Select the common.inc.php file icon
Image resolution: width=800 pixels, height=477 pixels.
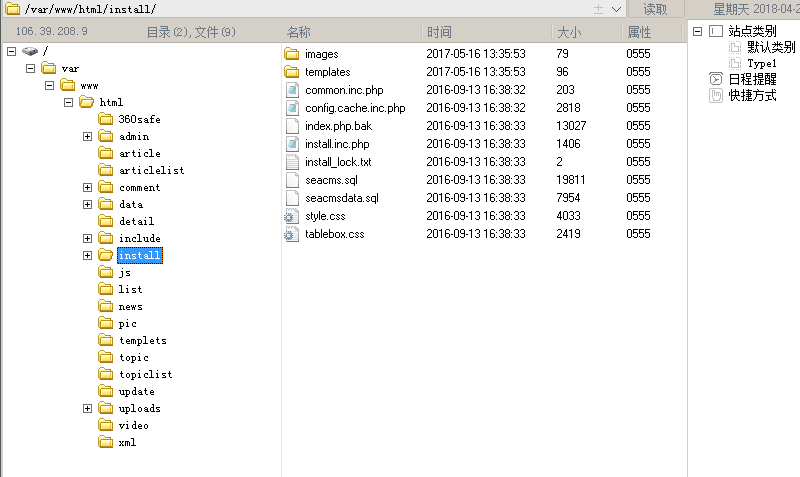coord(292,90)
